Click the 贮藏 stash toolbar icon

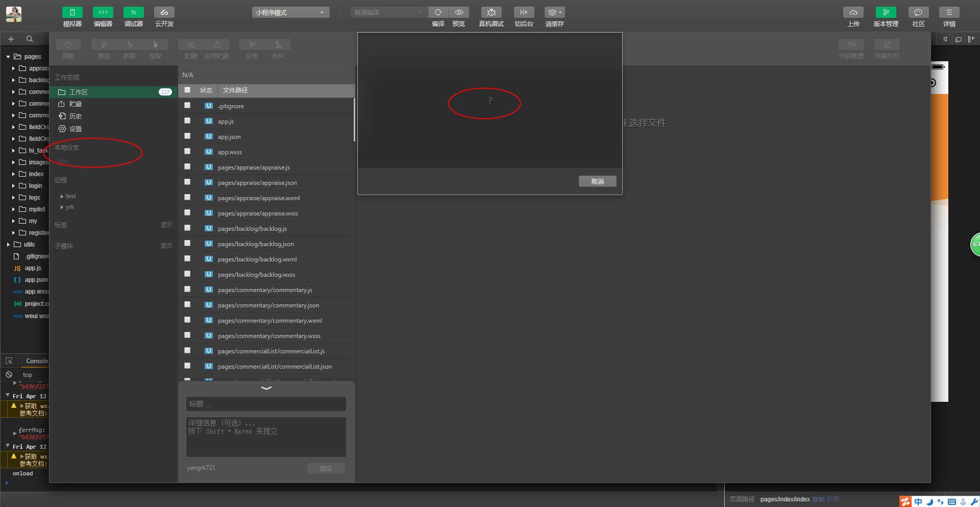coord(191,44)
